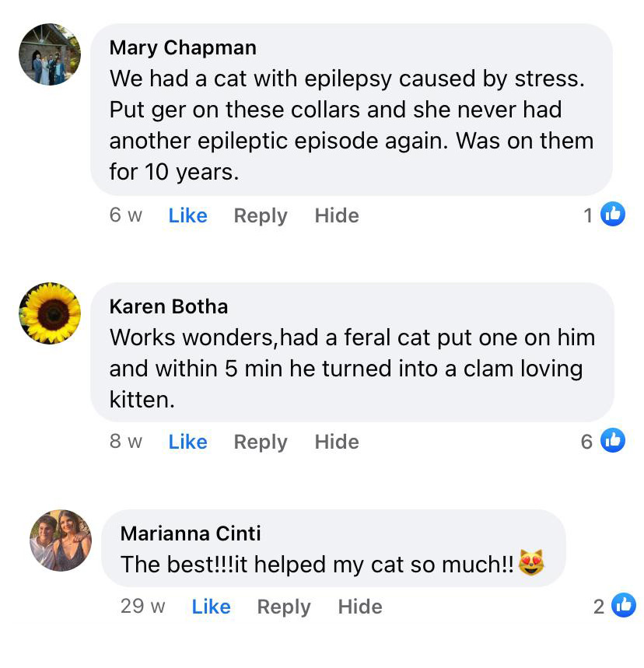Open Marianna Cinti's profile picture
This screenshot has width=644, height=668.
(61, 540)
